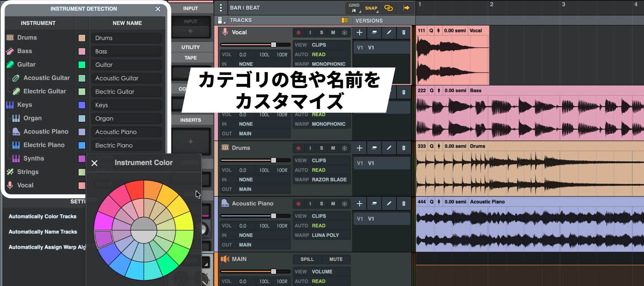Open the GRID /4 division dropdown
Viewport: 644px width, 286px height.
click(x=354, y=8)
